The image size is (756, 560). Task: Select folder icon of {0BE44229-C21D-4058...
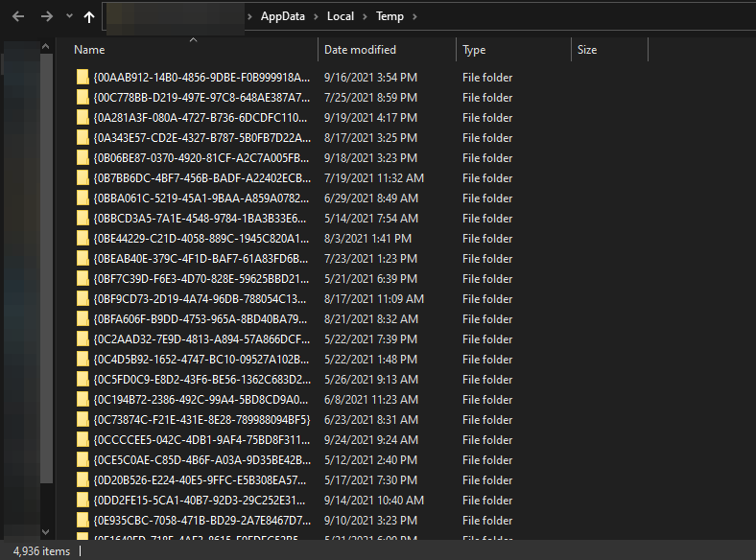[83, 239]
